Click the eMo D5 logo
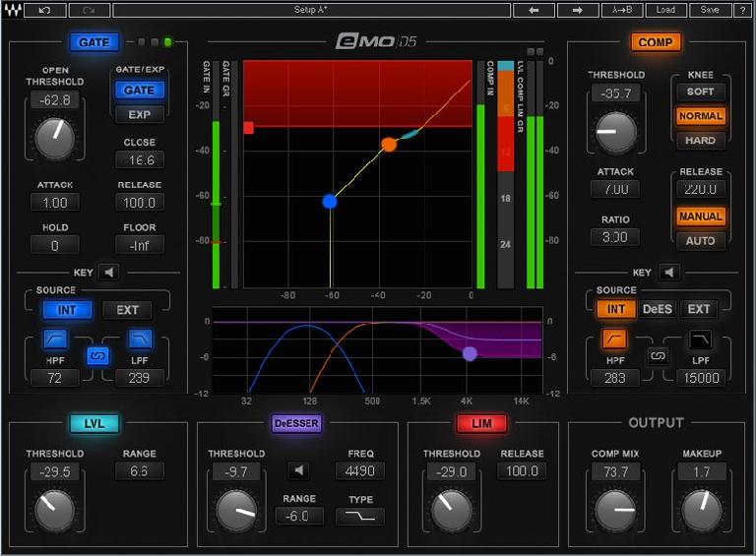This screenshot has height=556, width=756. (376, 41)
